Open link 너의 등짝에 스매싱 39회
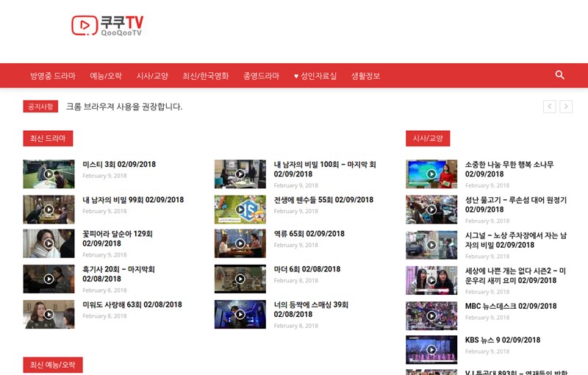Viewport: 588px width, 375px height. [311, 310]
